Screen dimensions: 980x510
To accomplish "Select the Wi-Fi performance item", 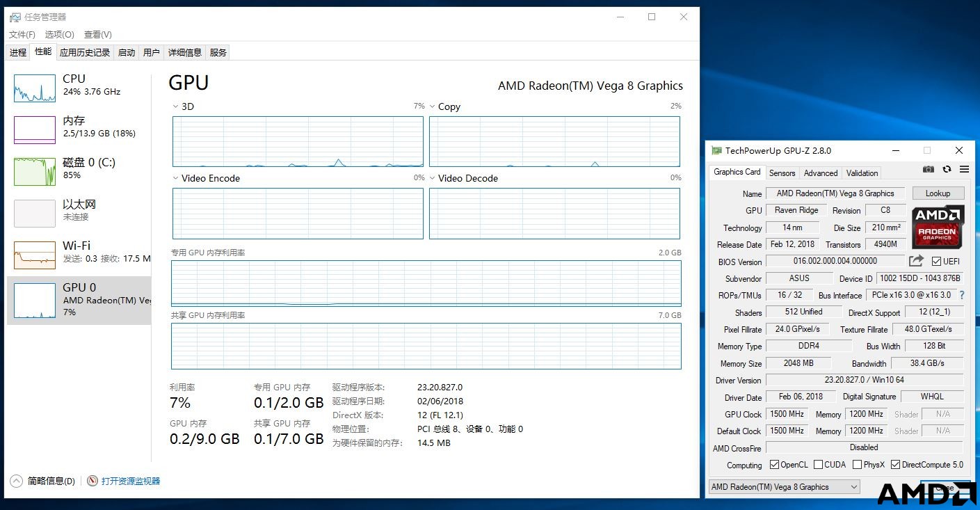I will tap(79, 255).
